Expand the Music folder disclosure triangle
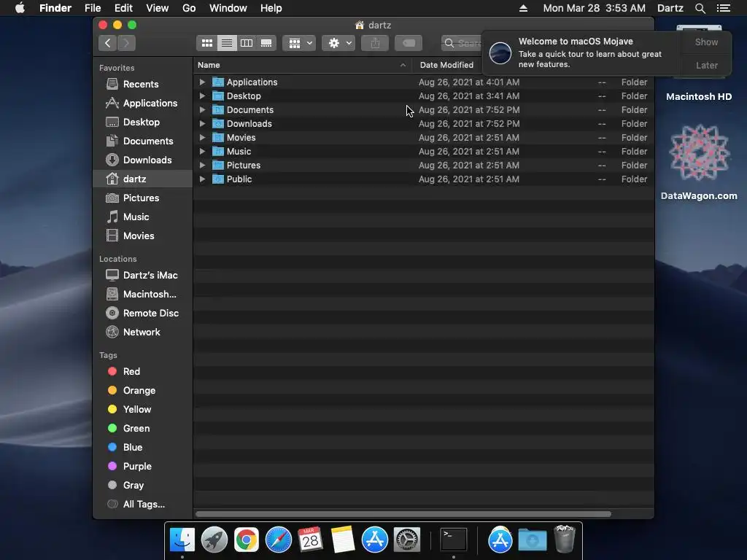This screenshot has height=560, width=747. pos(202,152)
